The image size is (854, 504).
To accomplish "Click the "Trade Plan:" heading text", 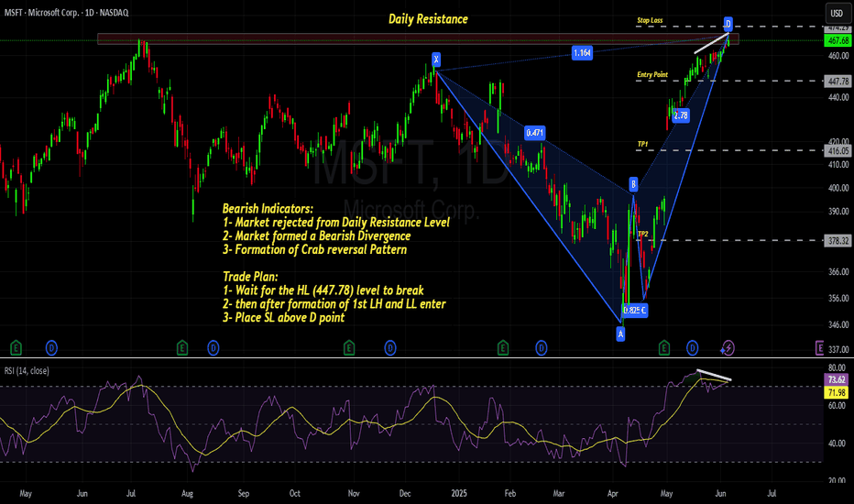I will (250, 277).
